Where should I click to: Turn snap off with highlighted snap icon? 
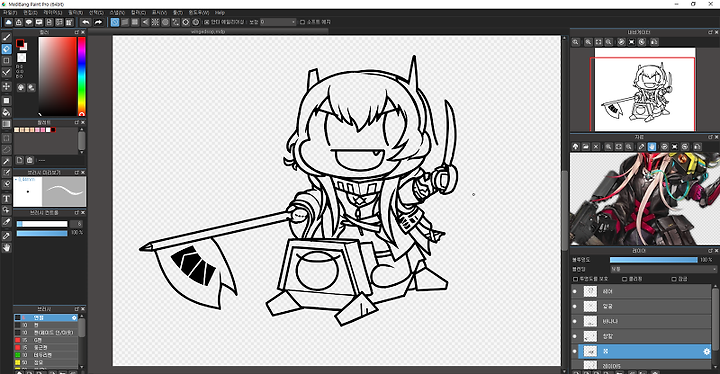(115, 22)
